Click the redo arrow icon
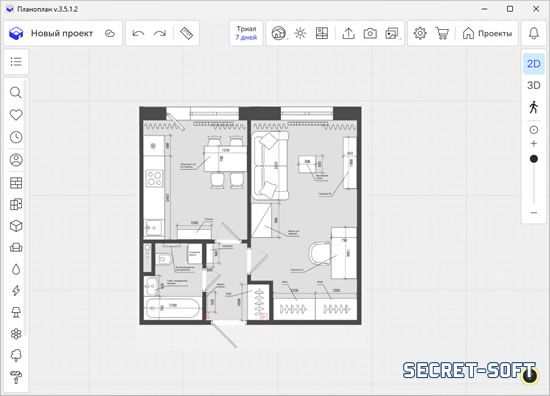The height and width of the screenshot is (396, 550). [160, 33]
